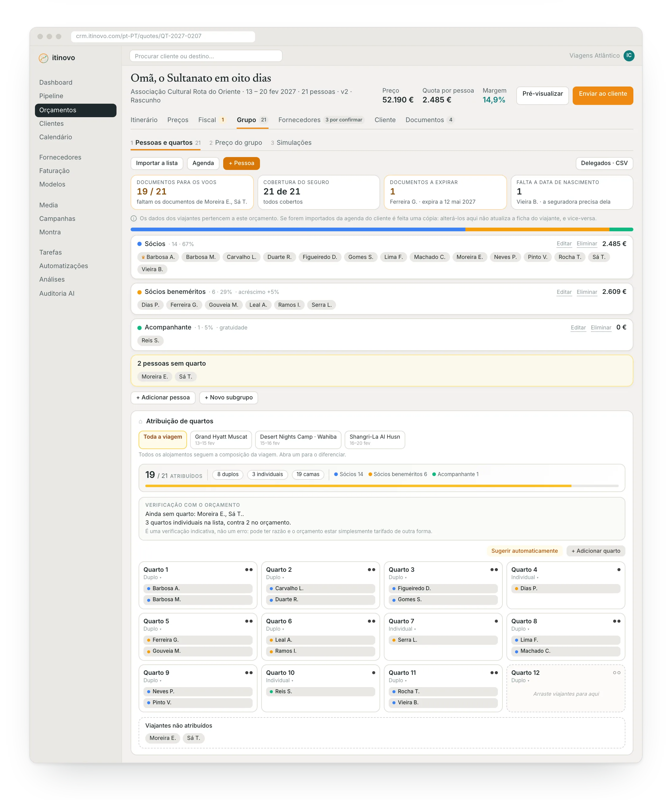Open room type dropdown for Quarto 1
The height and width of the screenshot is (800, 672).
tap(152, 577)
